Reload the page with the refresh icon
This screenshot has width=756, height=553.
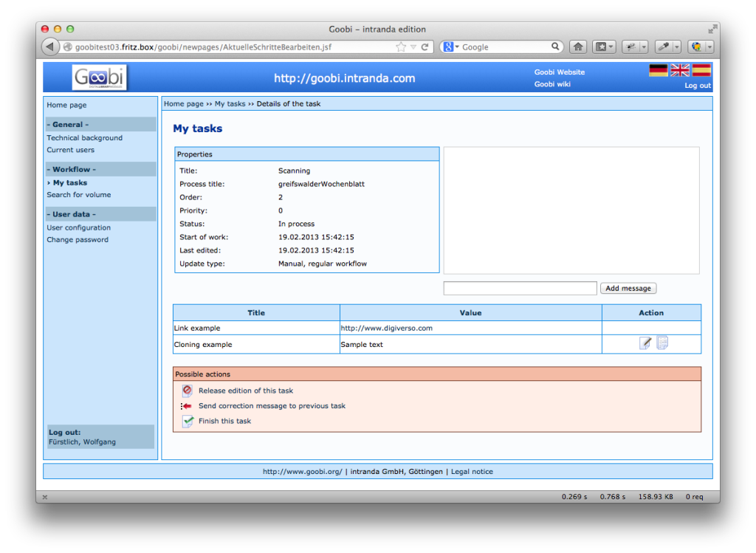[x=425, y=47]
